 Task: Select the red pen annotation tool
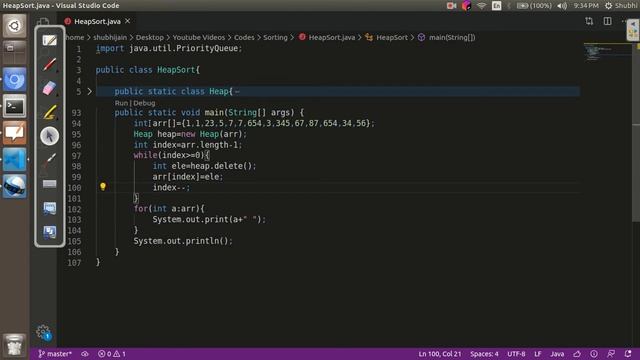(49, 64)
